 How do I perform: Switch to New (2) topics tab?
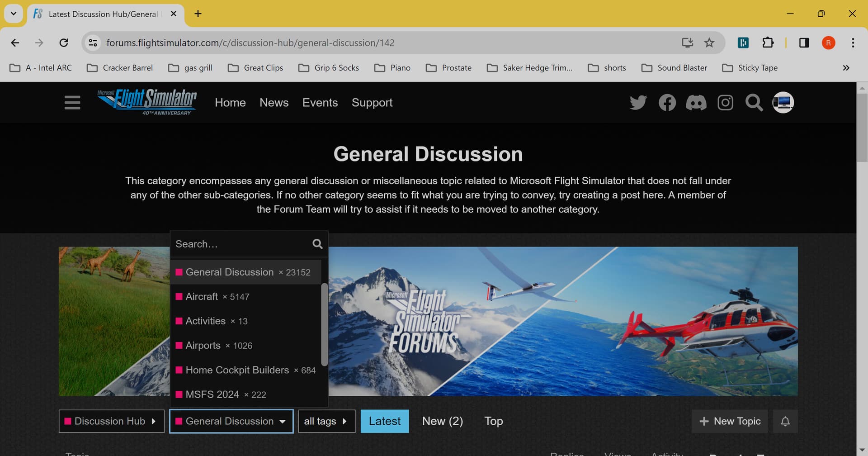[443, 421]
